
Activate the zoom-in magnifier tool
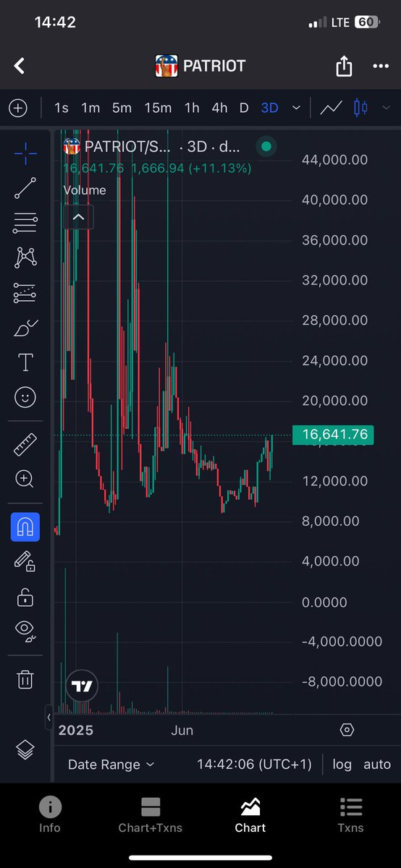pyautogui.click(x=25, y=479)
